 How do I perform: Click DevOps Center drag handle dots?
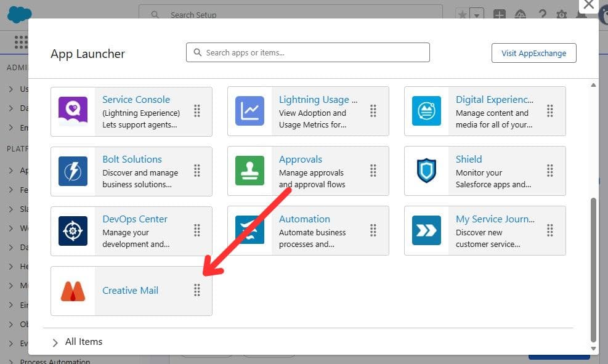(x=197, y=230)
